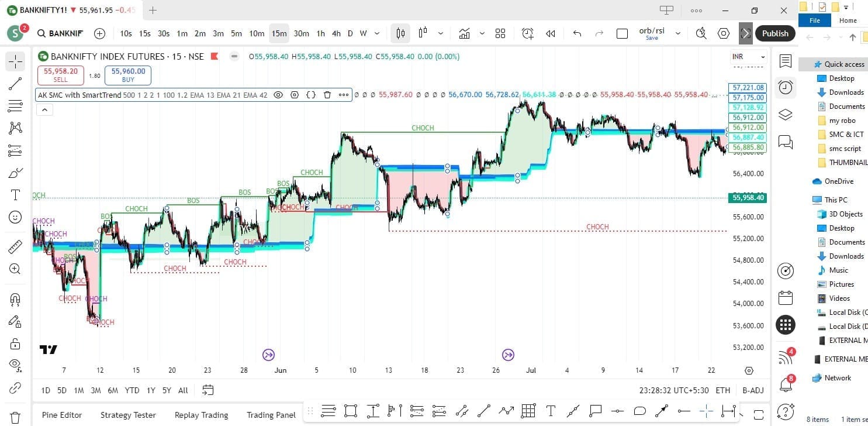Click the link drawings icon in left toolbar

click(15, 388)
